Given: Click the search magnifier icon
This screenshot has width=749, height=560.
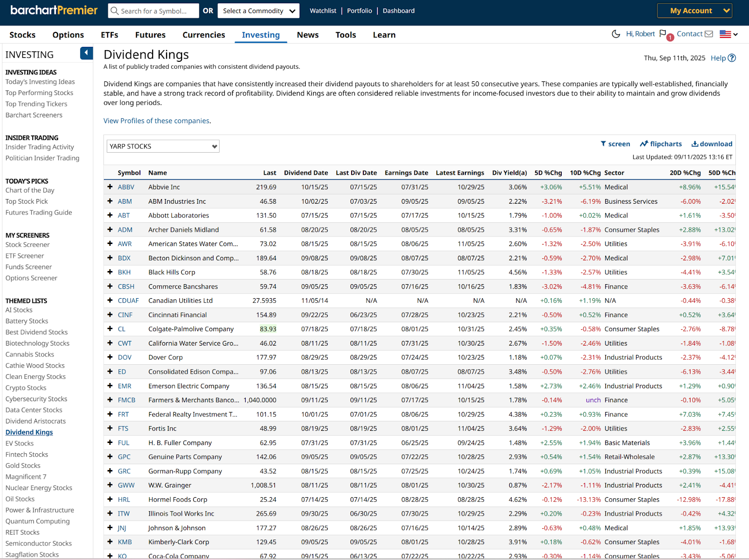Looking at the screenshot, I should [x=115, y=11].
